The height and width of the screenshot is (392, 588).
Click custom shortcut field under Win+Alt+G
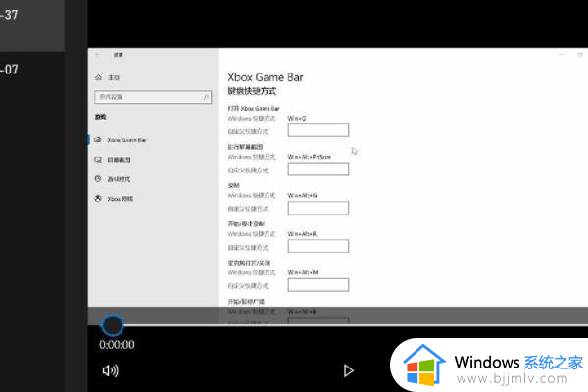[x=318, y=208]
